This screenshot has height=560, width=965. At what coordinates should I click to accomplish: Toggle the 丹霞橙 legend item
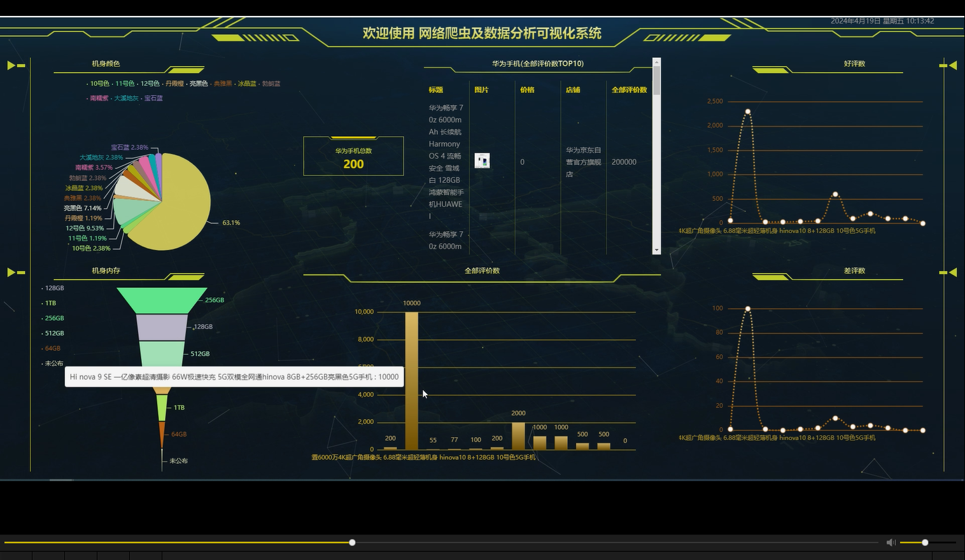[x=173, y=83]
